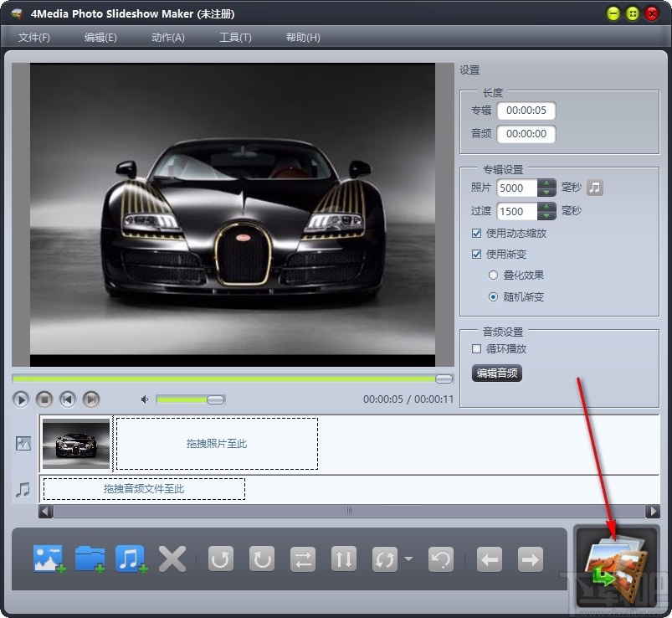Screen dimensions: 672x618
Task: Open the Add Folder tool
Action: (89, 559)
